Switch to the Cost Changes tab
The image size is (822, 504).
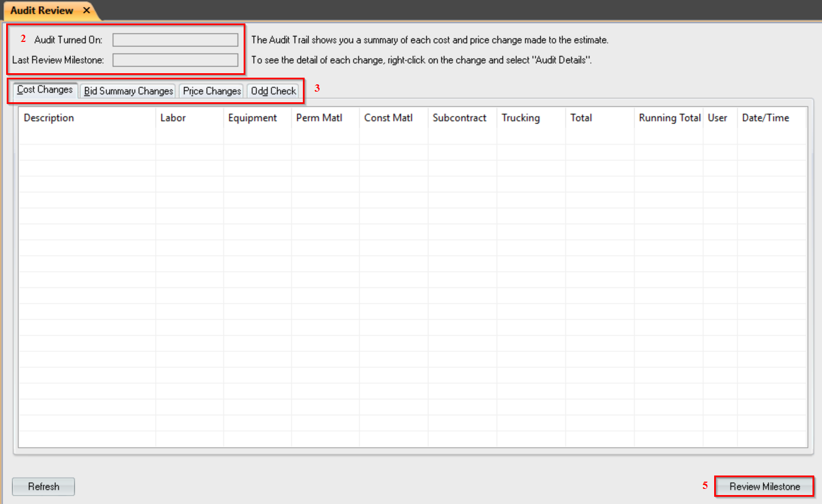[x=45, y=90]
